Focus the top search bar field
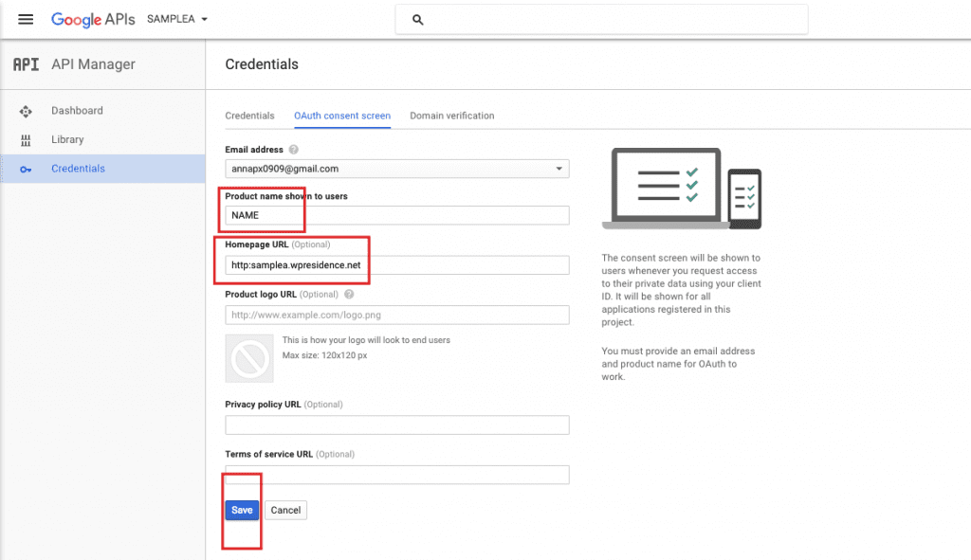 pos(601,20)
